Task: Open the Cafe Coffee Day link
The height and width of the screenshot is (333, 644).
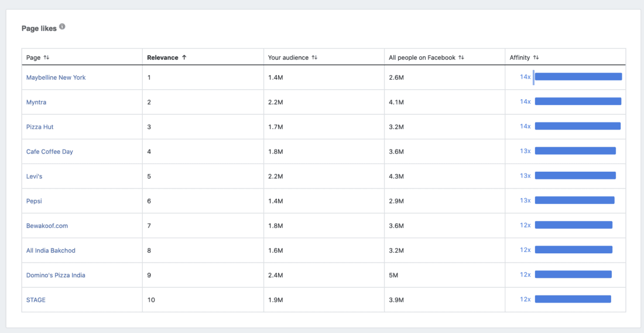Action: click(x=50, y=151)
